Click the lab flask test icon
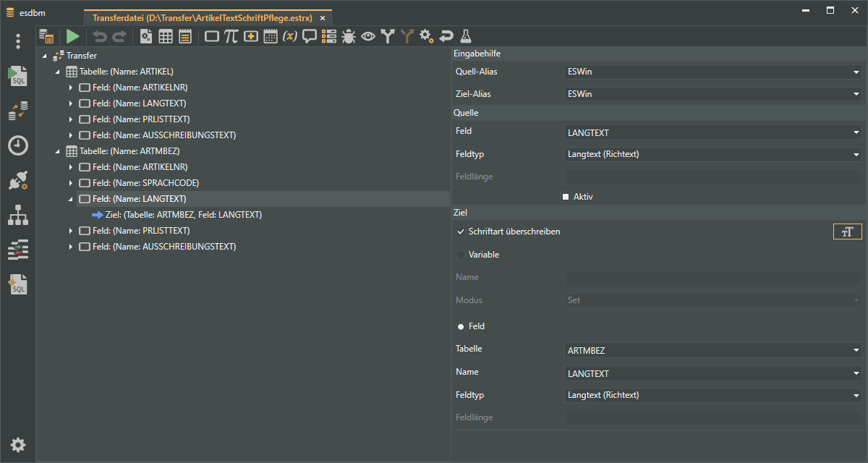Screen dimensions: 868x463 466,36
